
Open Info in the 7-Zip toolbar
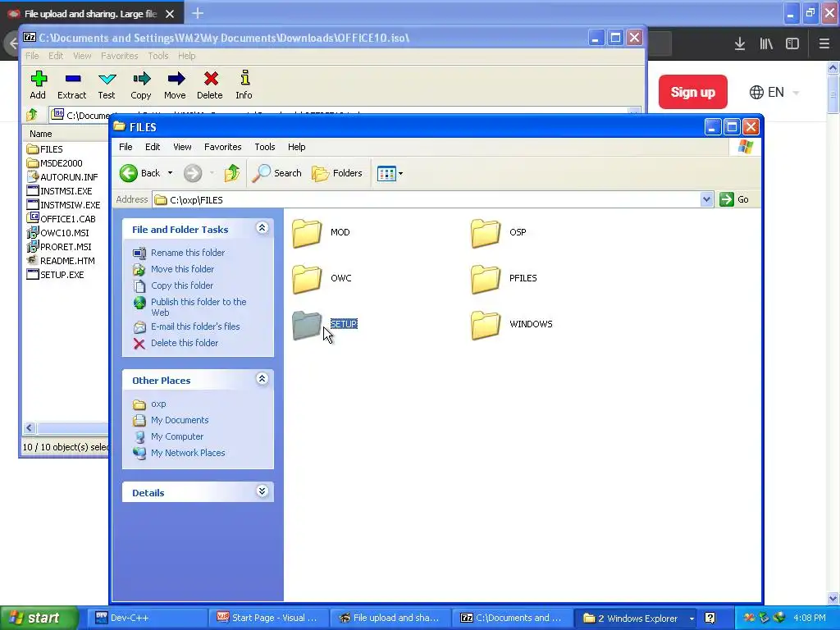pyautogui.click(x=244, y=84)
